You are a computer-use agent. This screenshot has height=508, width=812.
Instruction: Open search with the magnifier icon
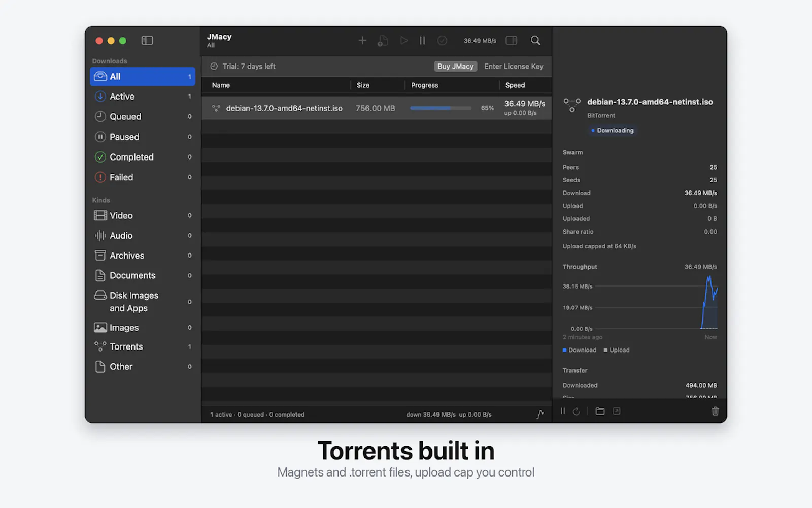point(535,40)
